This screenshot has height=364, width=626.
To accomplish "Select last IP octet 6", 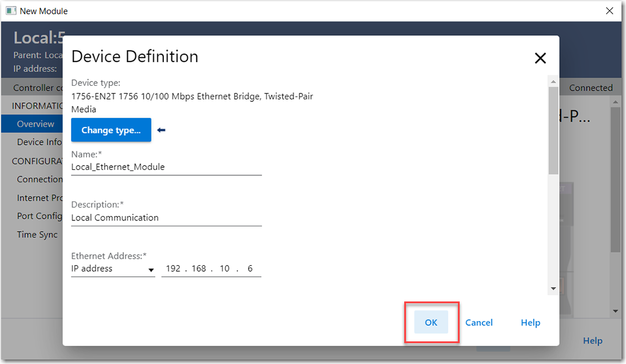I will [x=250, y=269].
